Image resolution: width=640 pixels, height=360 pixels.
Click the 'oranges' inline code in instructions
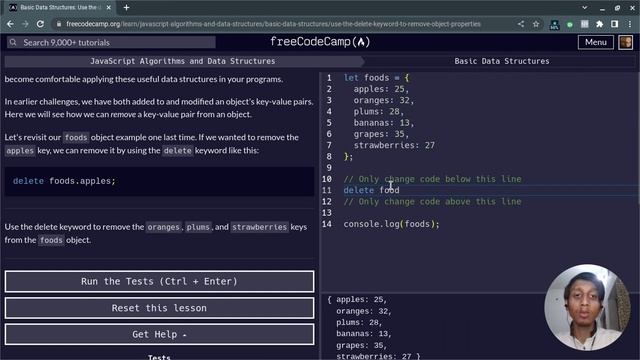164,227
